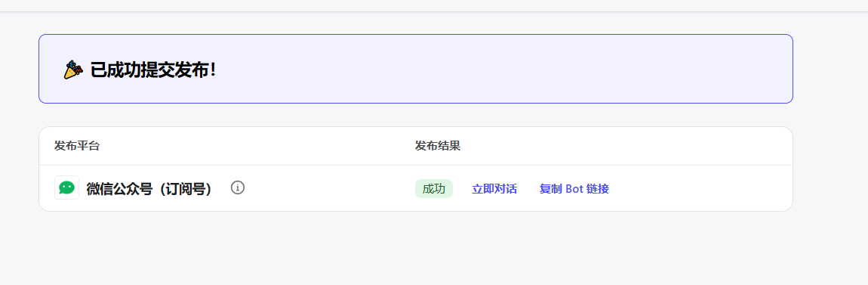Click blank area in the WeChat result row

coord(697,188)
